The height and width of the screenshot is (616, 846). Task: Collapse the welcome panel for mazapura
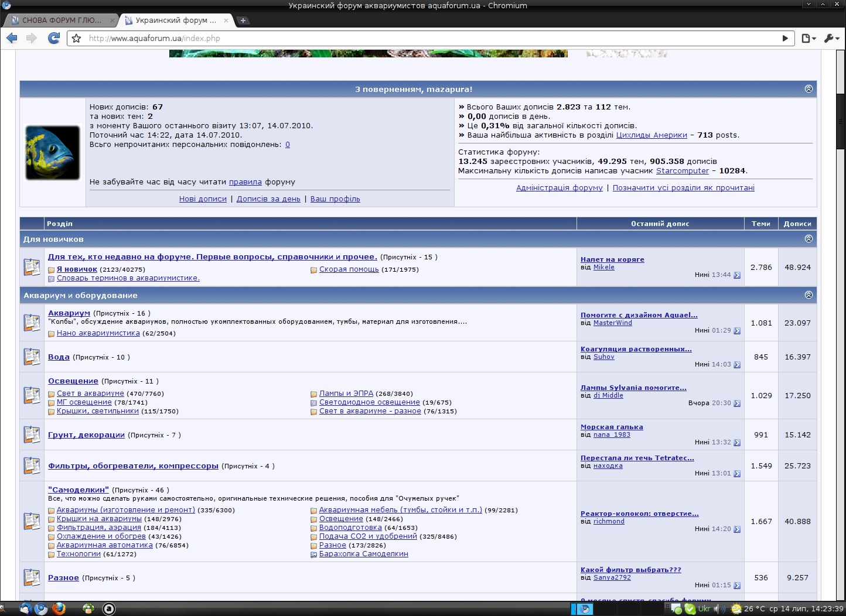pyautogui.click(x=809, y=89)
